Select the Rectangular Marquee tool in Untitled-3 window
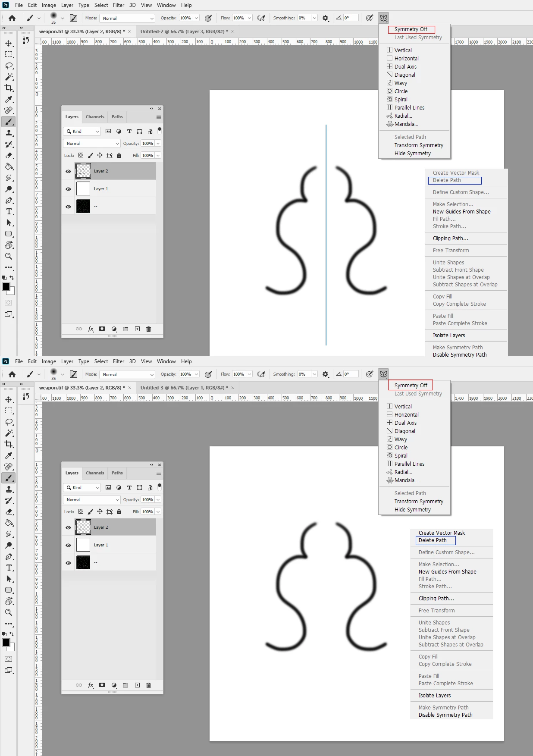 tap(9, 411)
